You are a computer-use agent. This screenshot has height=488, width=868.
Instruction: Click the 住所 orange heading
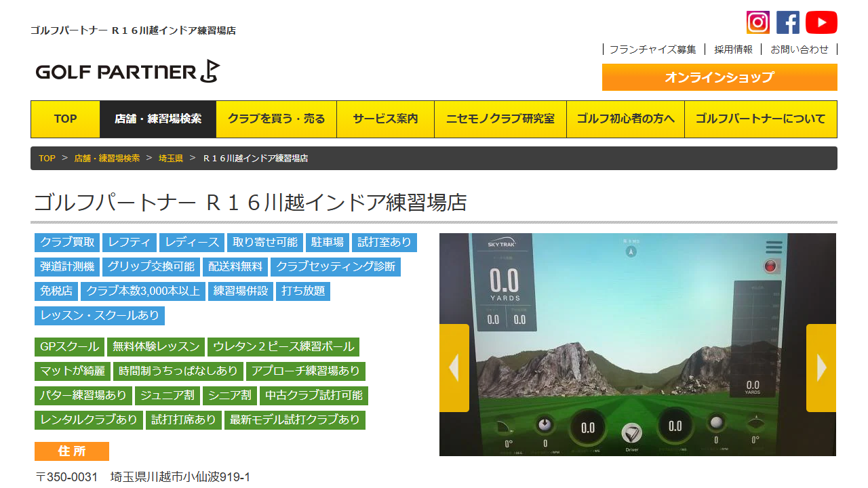(x=72, y=451)
